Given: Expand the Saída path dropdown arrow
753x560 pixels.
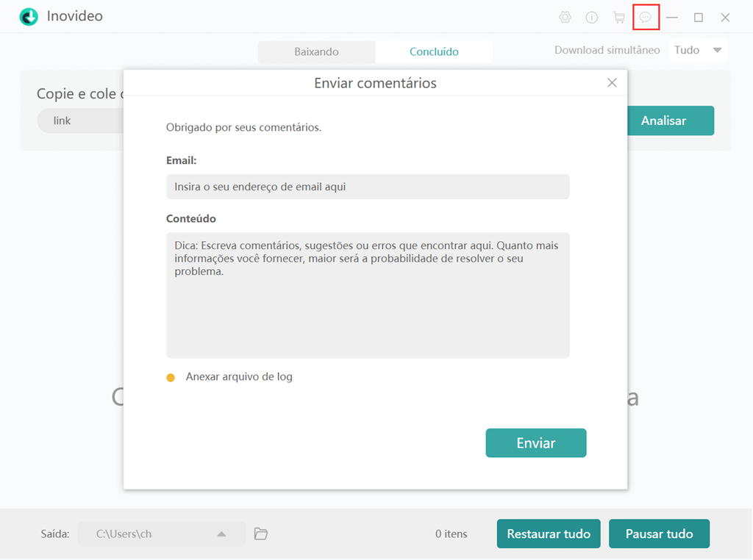Looking at the screenshot, I should [221, 534].
